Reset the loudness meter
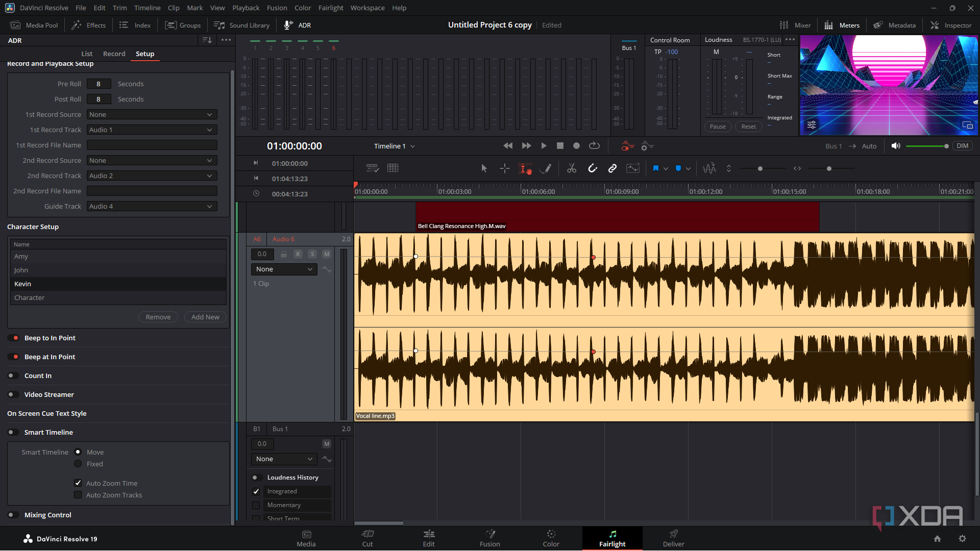980x551 pixels. [748, 127]
